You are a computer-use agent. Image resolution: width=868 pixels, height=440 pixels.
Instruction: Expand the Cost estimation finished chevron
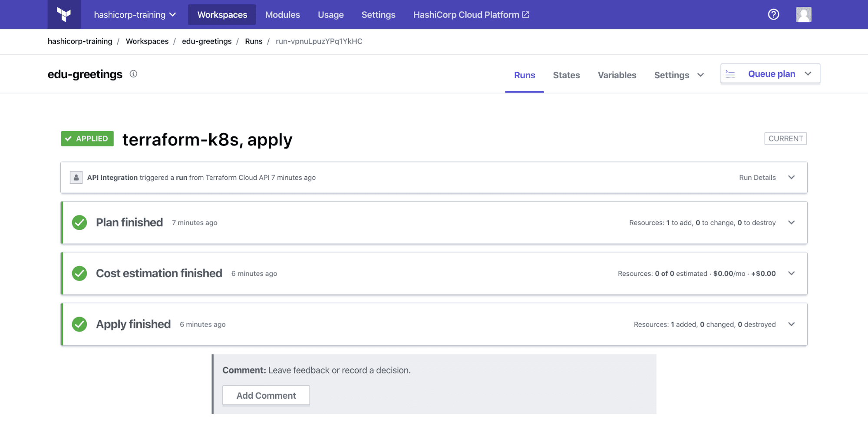click(792, 273)
